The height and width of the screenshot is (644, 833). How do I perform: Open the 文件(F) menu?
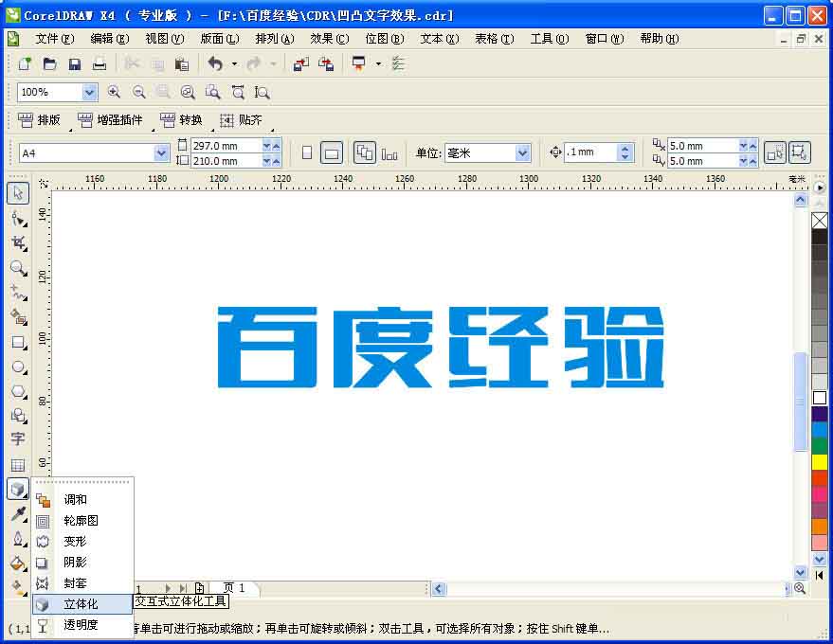click(55, 39)
